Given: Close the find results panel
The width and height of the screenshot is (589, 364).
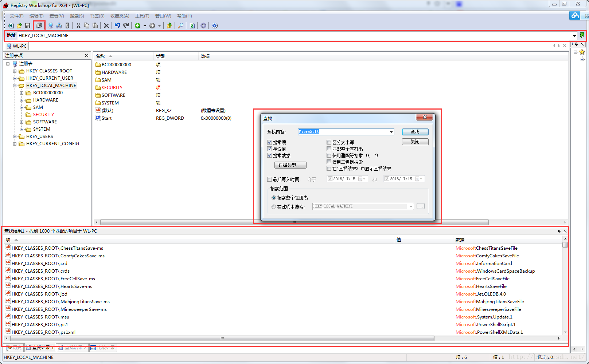Looking at the screenshot, I should coord(565,231).
